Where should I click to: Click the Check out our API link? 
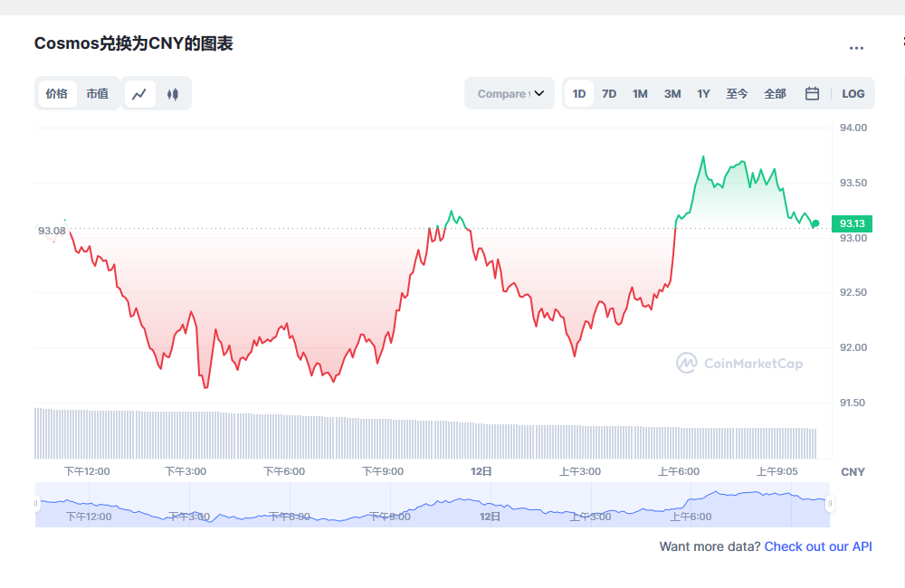[x=818, y=546]
